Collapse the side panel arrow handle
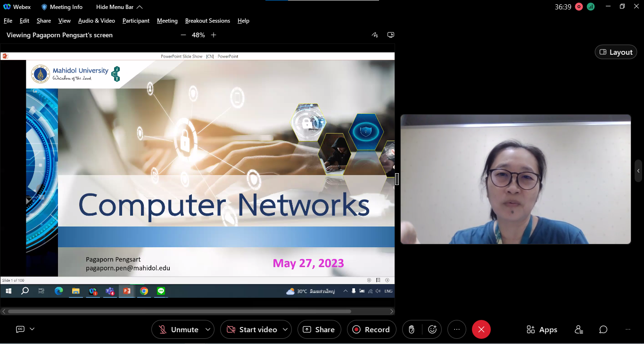The width and height of the screenshot is (644, 344). click(x=638, y=171)
